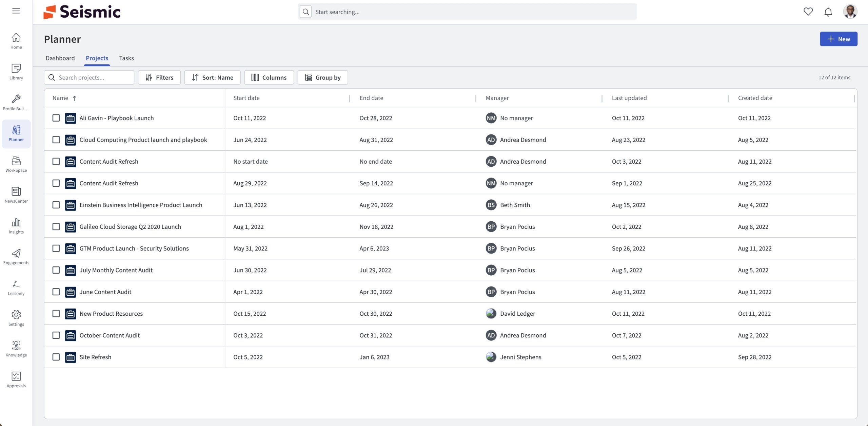Expand the Group by options
The height and width of the screenshot is (426, 868).
pos(322,77)
